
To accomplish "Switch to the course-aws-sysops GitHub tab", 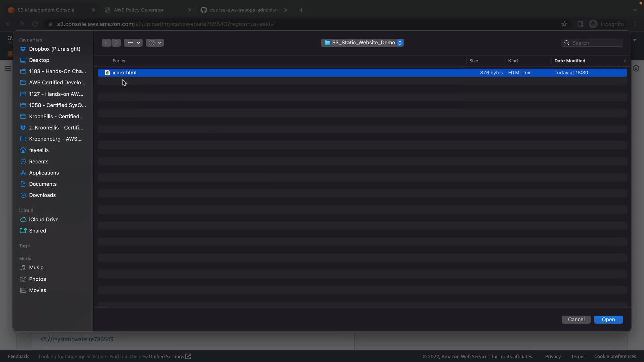I will tap(244, 10).
